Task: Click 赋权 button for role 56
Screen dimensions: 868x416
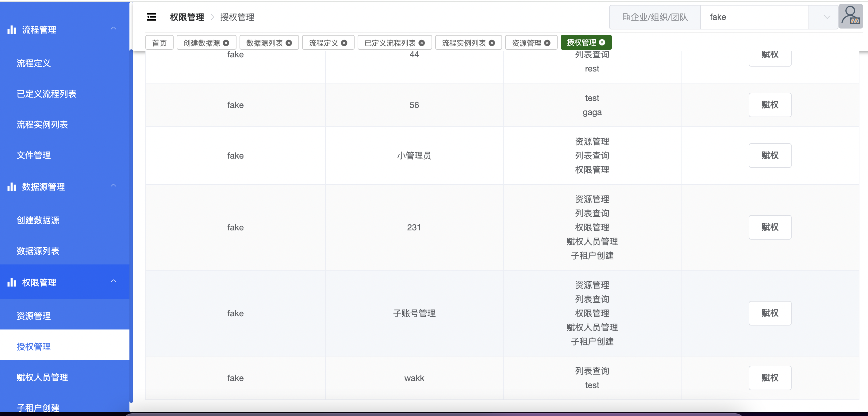Action: point(770,105)
